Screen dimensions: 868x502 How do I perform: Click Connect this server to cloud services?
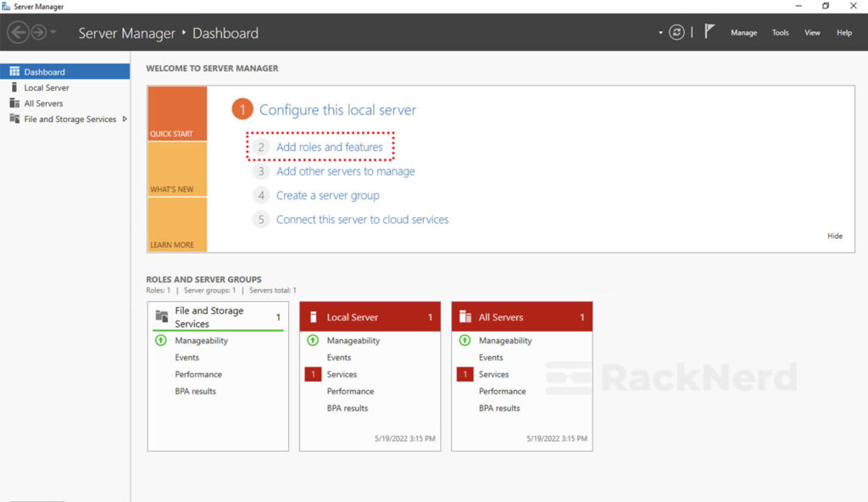[x=362, y=219]
